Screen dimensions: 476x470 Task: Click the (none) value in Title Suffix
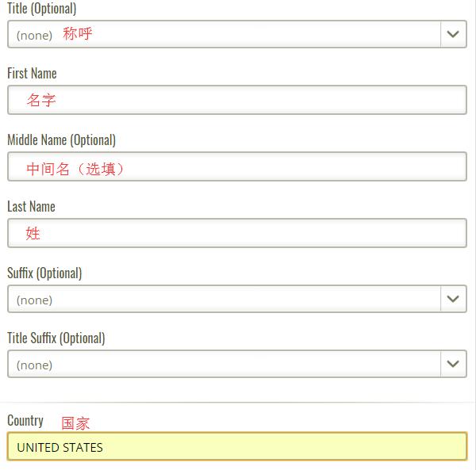click(x=34, y=365)
